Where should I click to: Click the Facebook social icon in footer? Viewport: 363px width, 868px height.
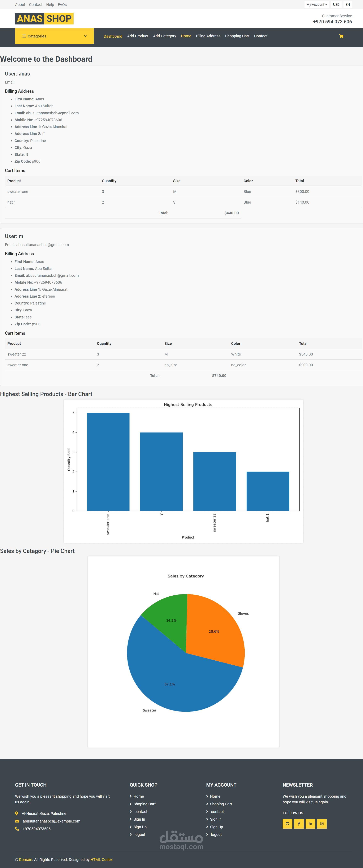(299, 823)
